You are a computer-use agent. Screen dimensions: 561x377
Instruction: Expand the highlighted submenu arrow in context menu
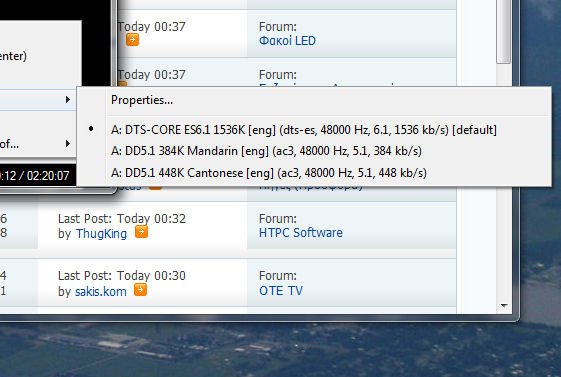coord(68,100)
